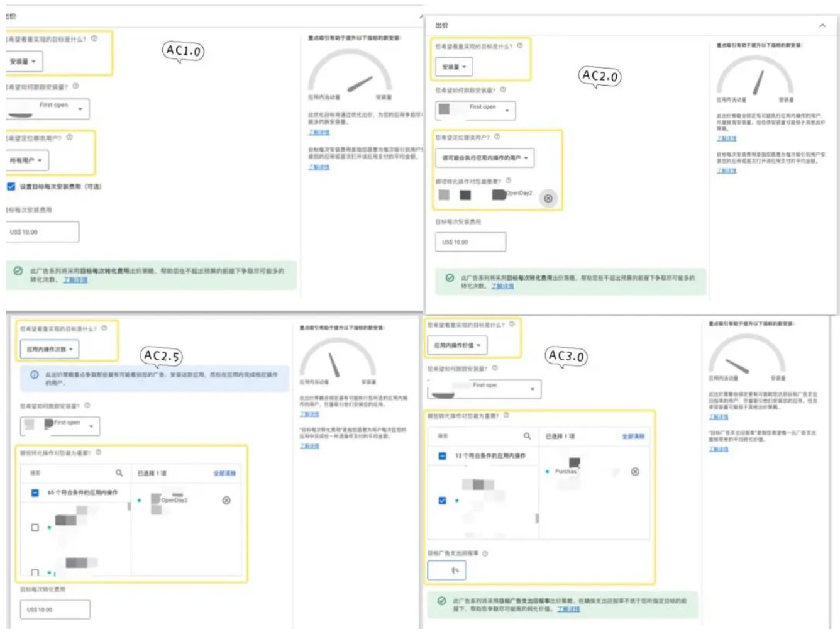The image size is (840, 634).
Task: Expand the 应用内操作次数 dropdown in AC2.5
Action: 50,349
